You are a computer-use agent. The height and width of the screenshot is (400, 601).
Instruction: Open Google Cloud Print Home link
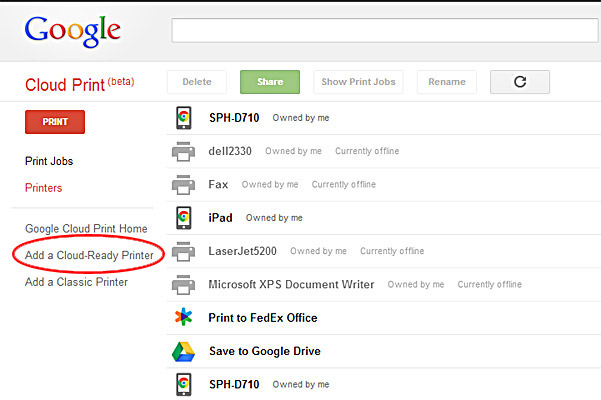tap(86, 228)
